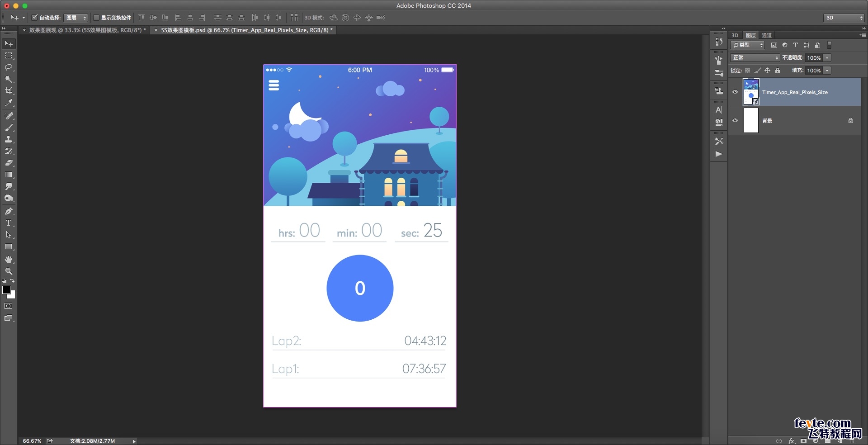Select the Hand tool
This screenshot has width=868, height=445.
(x=9, y=260)
